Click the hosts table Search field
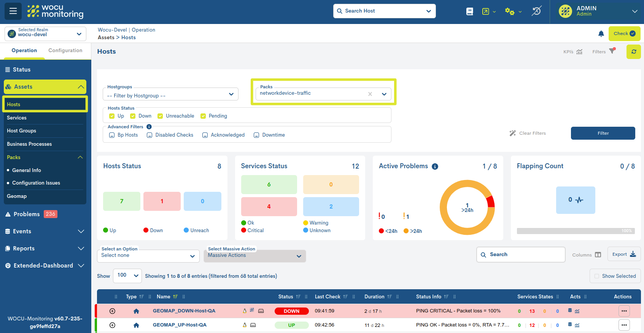Screen dimensions: 644x333 tap(521, 255)
